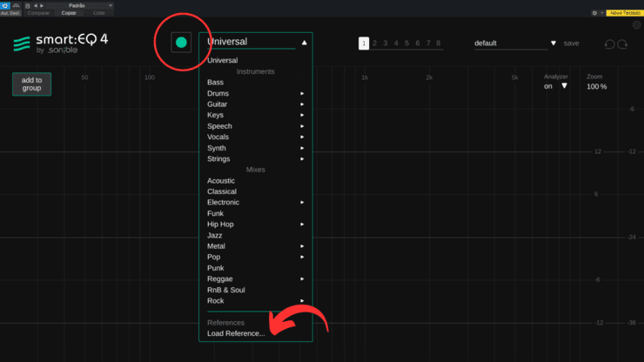The width and height of the screenshot is (644, 362).
Task: Click the green learn button
Action: coord(181,42)
